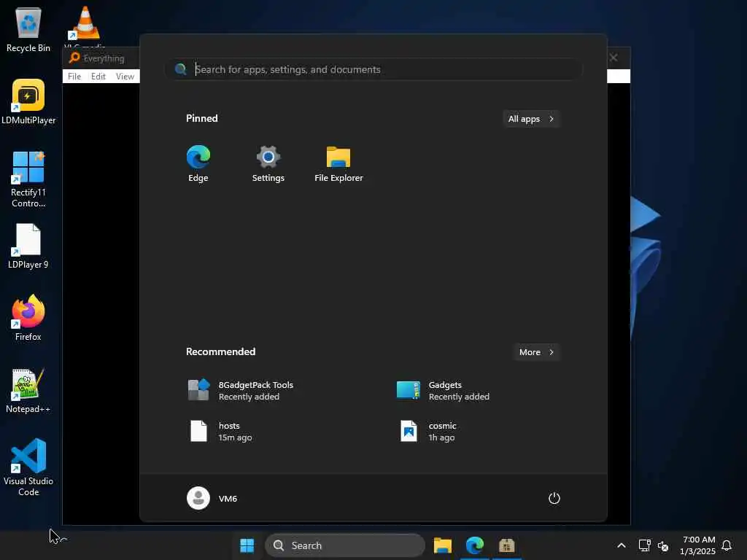Select the Visual Studio Code desktop icon
Screen dimensions: 747x560
click(x=28, y=467)
